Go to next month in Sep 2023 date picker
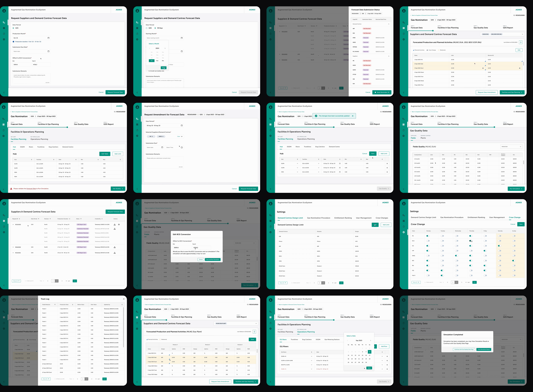This screenshot has height=392, width=533. pos(370,340)
